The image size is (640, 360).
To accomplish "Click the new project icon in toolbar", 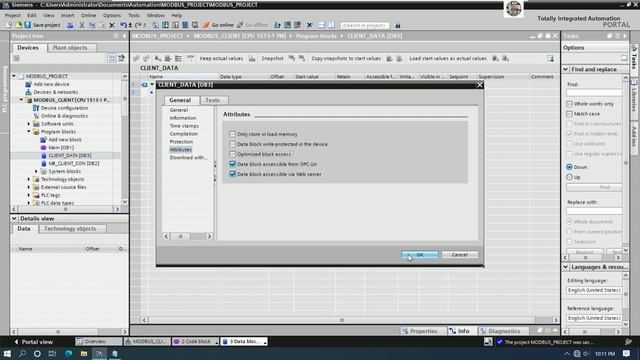I will coord(9,25).
